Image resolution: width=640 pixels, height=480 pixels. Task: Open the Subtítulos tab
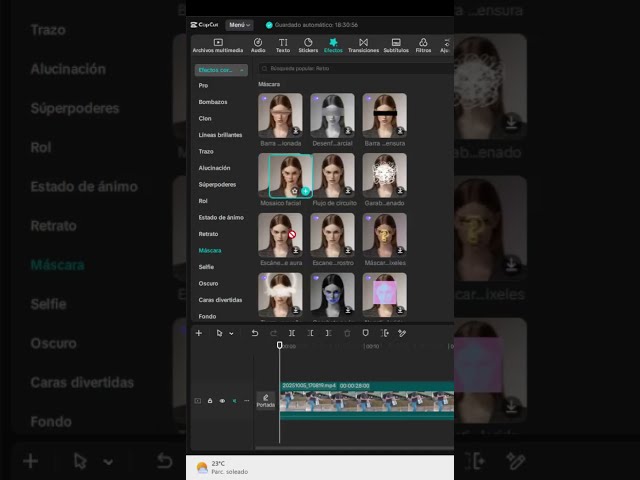pos(396,45)
